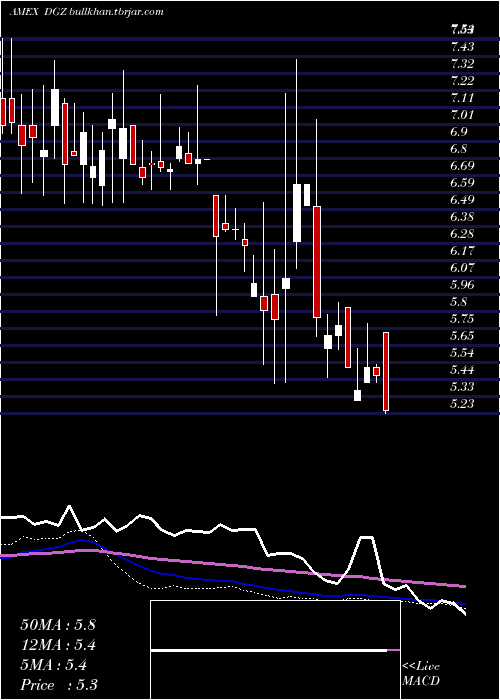This screenshot has width=500, height=700.
Task: Click the 7.32 price axis label
Action: [462, 63]
